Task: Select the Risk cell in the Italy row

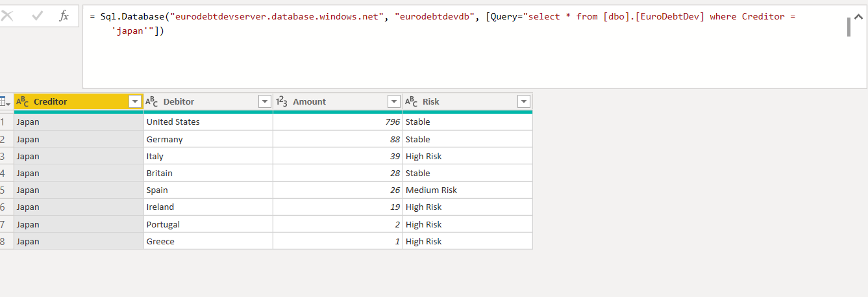Action: 468,156
